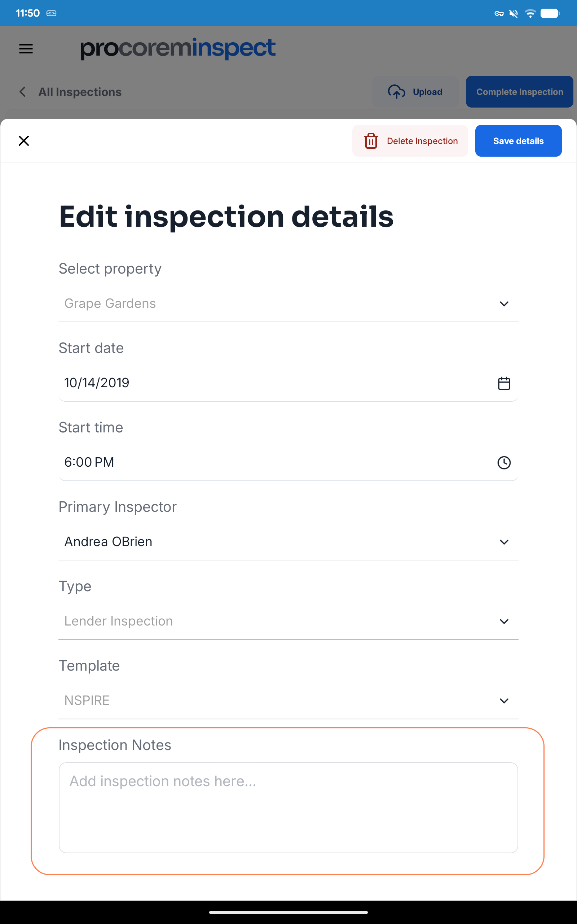Open the Start time clock picker icon

[504, 462]
